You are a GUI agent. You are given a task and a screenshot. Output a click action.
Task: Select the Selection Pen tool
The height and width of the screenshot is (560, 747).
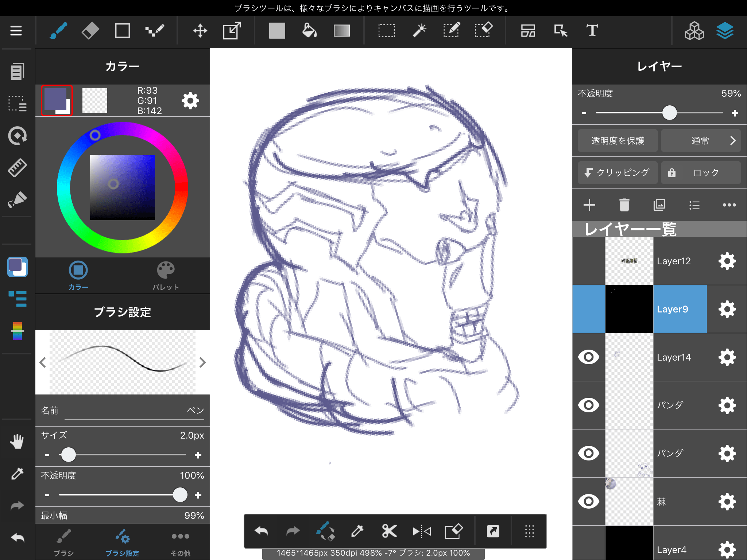click(452, 31)
